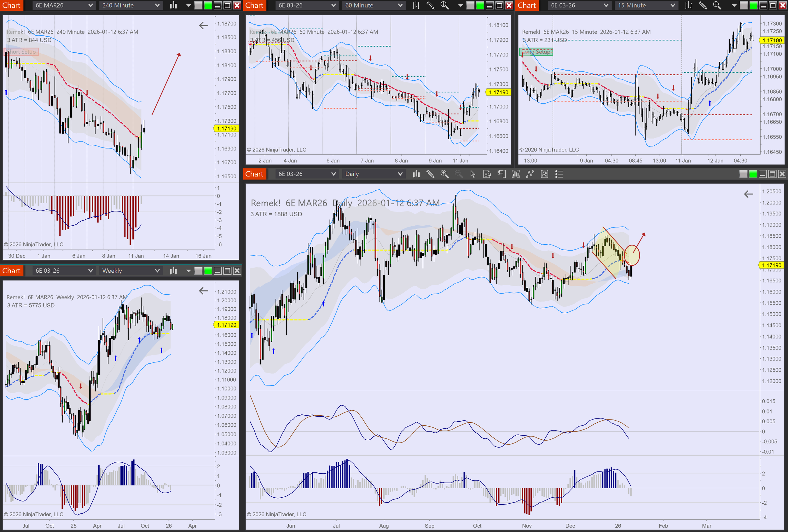Viewport: 788px width, 532px height.
Task: Open properties list icon in Daily toolbar
Action: point(559,174)
